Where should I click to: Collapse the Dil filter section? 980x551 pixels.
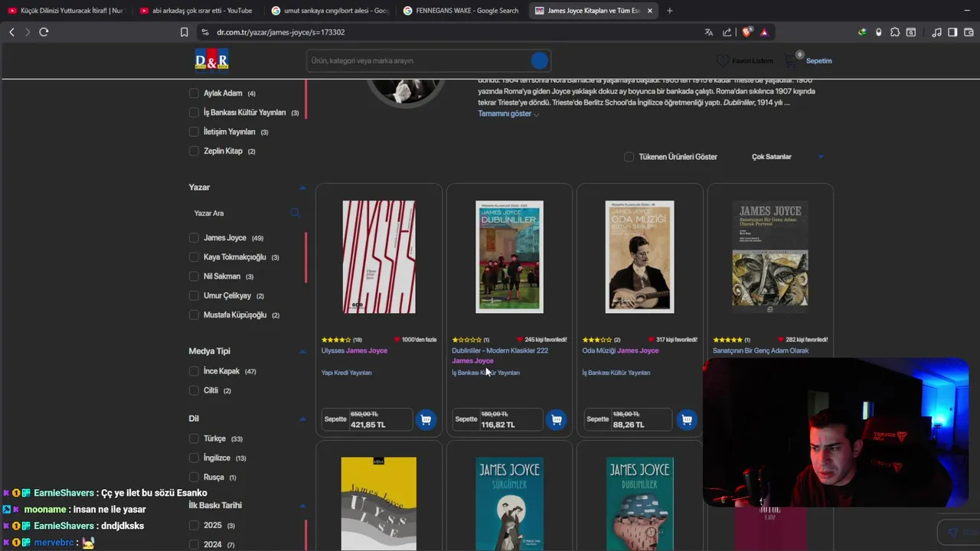point(302,419)
